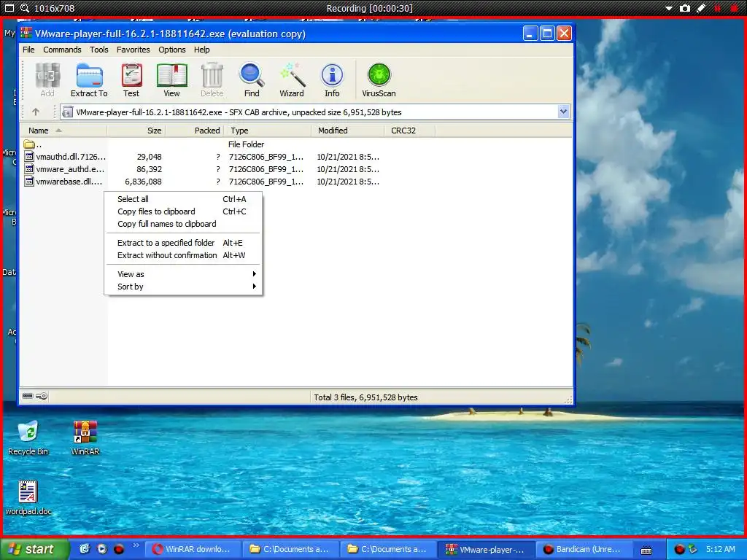Click the 6,836,088 size value
Image resolution: width=747 pixels, height=560 pixels.
[143, 182]
